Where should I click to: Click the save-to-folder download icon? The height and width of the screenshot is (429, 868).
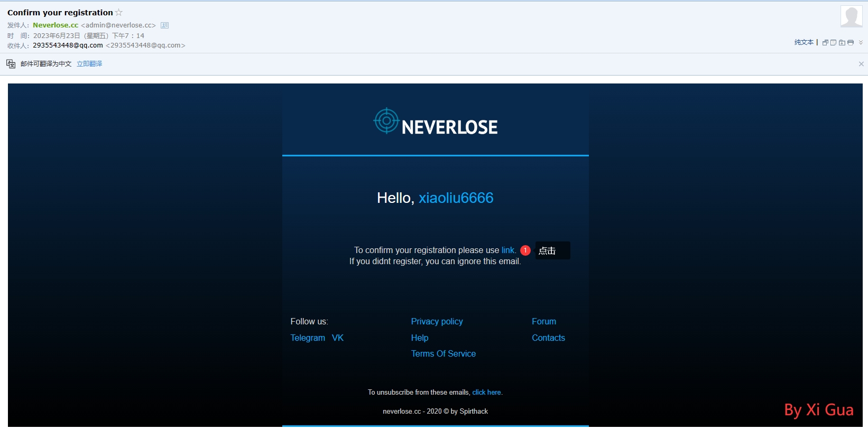point(842,43)
